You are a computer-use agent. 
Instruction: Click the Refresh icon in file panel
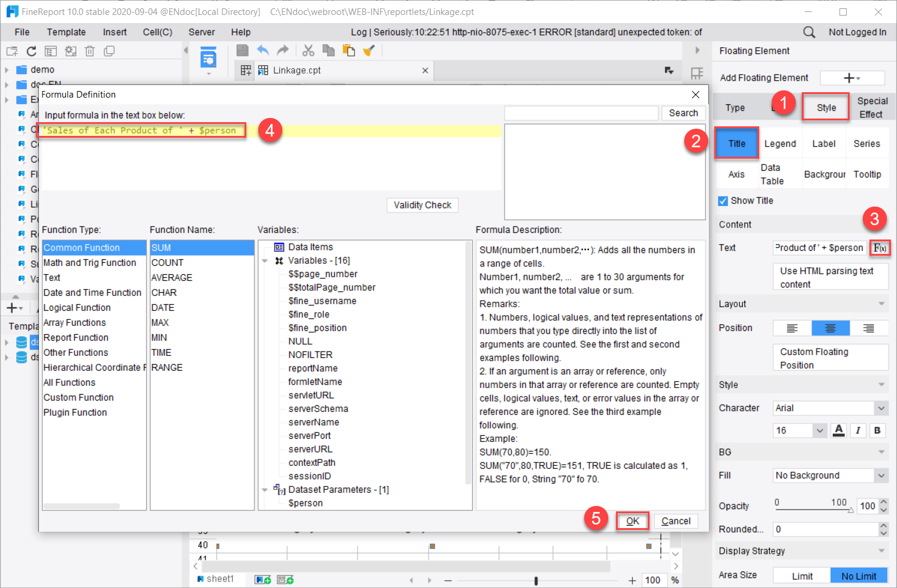31,51
